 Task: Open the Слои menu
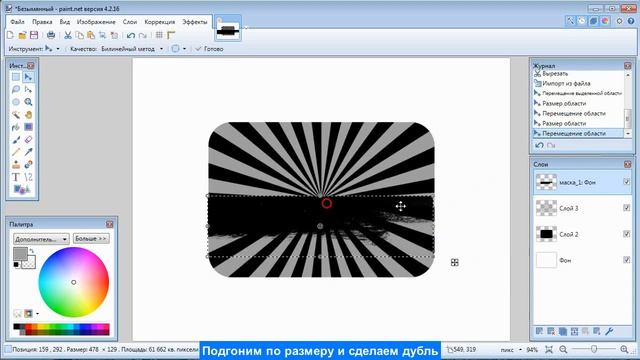(x=130, y=22)
